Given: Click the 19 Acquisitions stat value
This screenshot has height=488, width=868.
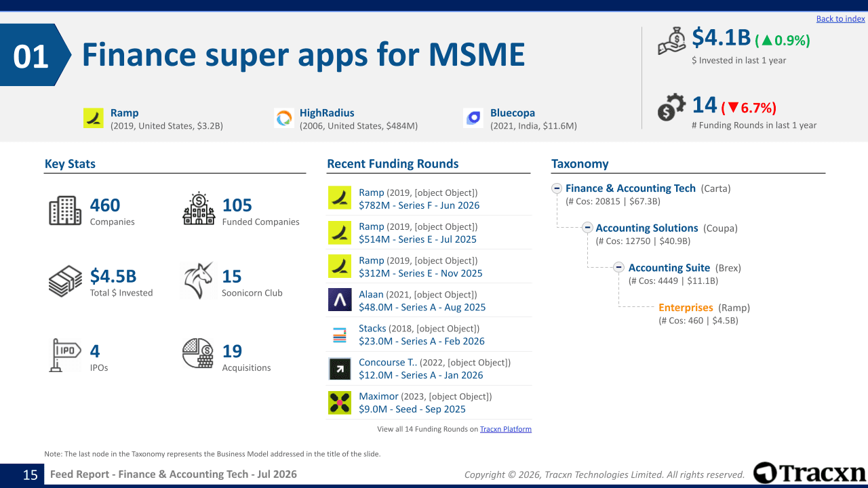Looking at the screenshot, I should pyautogui.click(x=232, y=350).
